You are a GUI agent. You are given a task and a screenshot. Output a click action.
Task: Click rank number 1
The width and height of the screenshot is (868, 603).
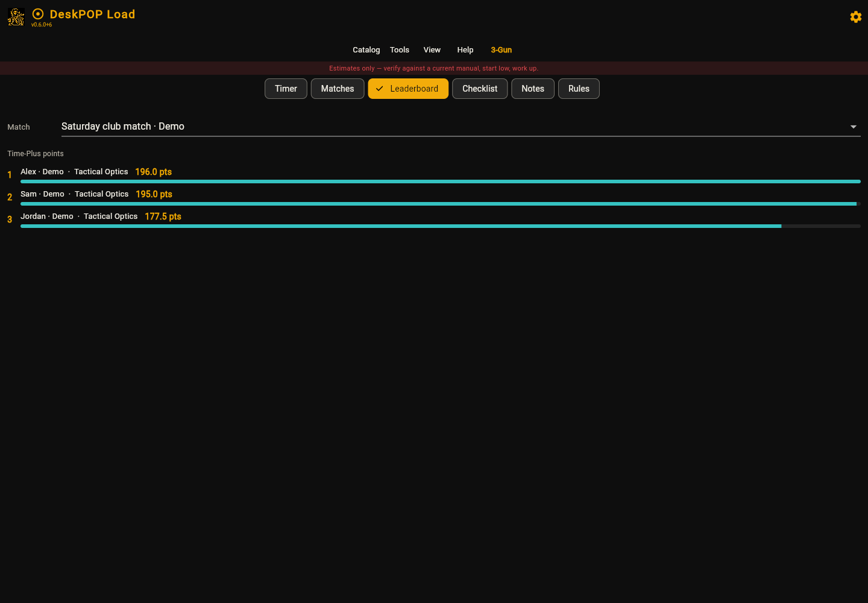pyautogui.click(x=10, y=175)
